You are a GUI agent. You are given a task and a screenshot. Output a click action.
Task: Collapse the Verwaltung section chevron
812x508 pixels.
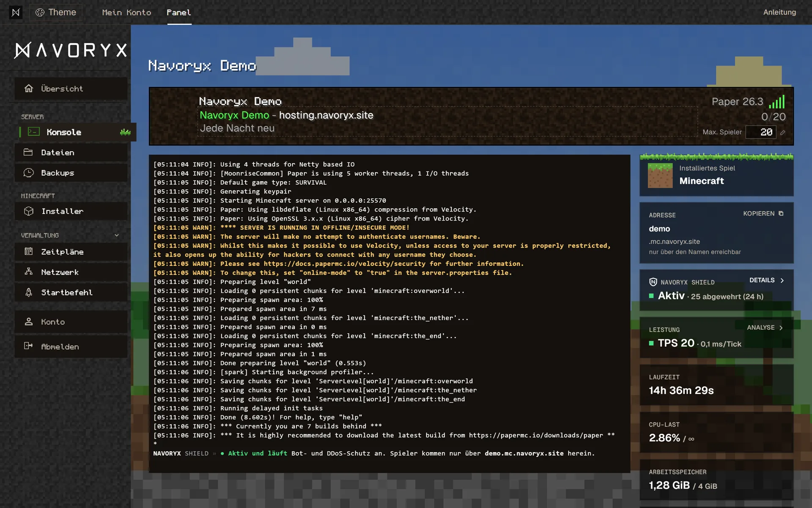[117, 235]
